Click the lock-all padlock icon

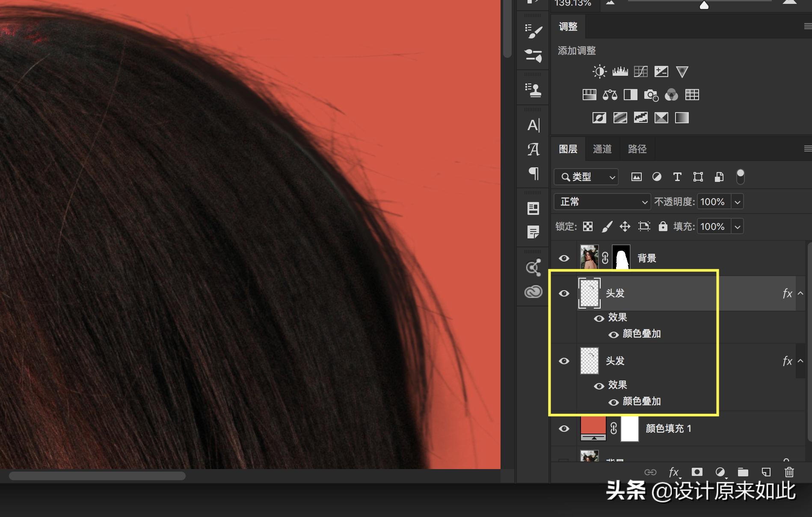tap(663, 226)
